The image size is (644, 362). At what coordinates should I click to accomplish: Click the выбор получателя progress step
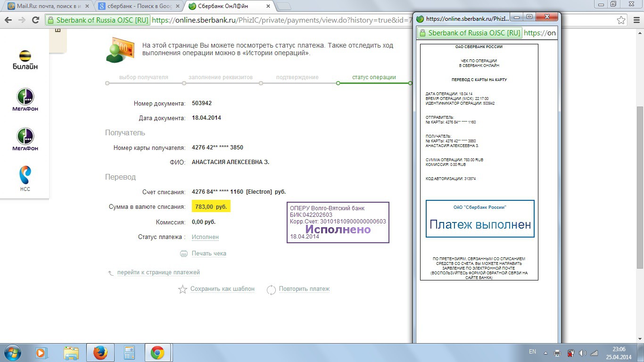[x=143, y=77]
